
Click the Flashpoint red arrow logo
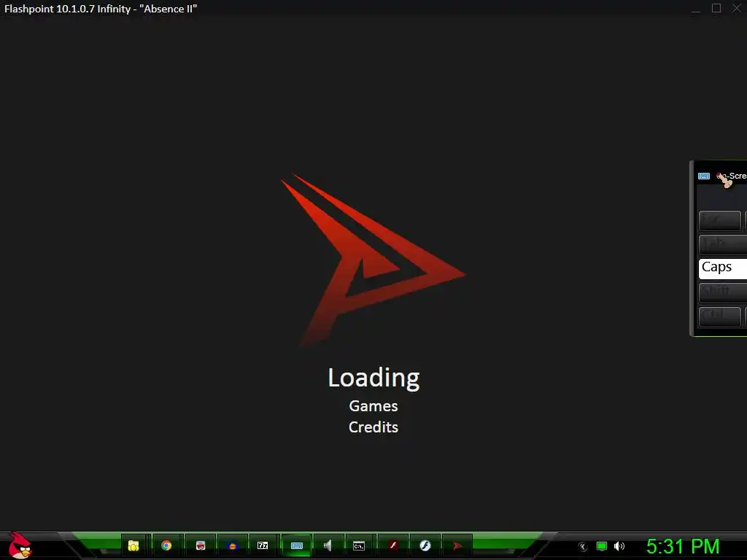point(373,260)
